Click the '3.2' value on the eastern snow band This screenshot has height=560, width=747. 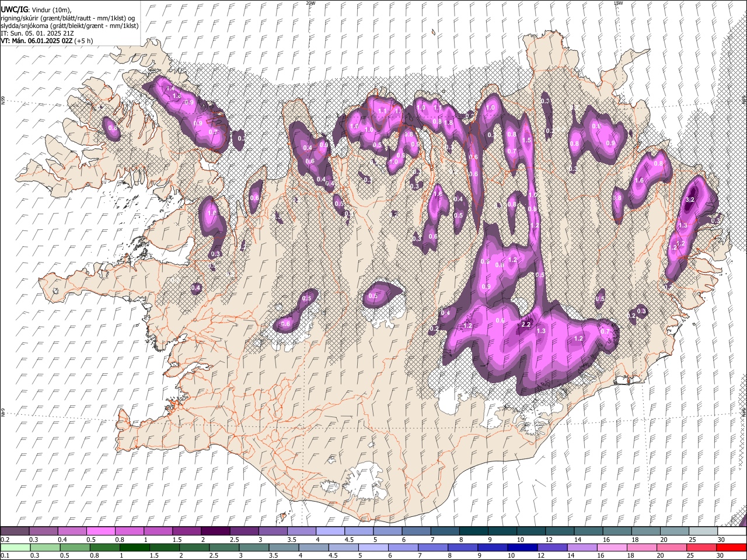coord(689,200)
